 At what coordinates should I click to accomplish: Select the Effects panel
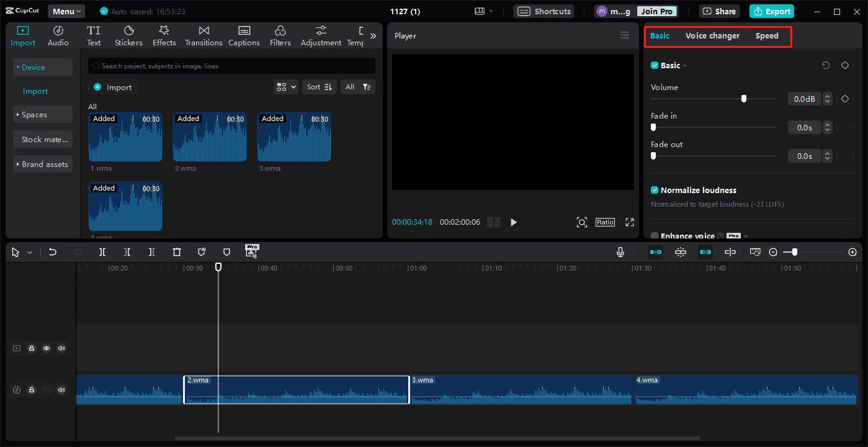click(164, 35)
